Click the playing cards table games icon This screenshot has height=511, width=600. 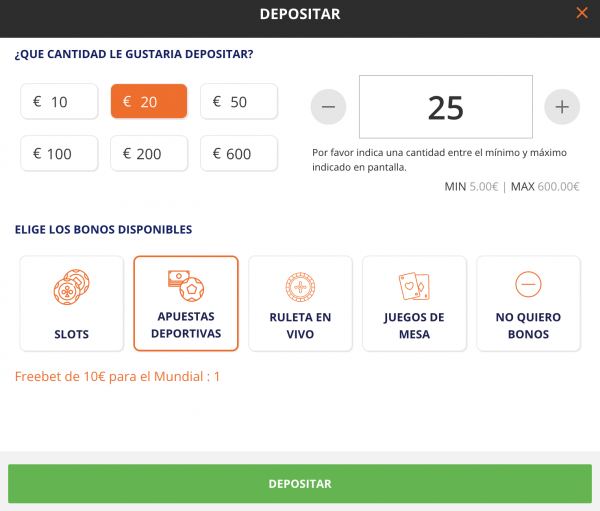tap(414, 286)
